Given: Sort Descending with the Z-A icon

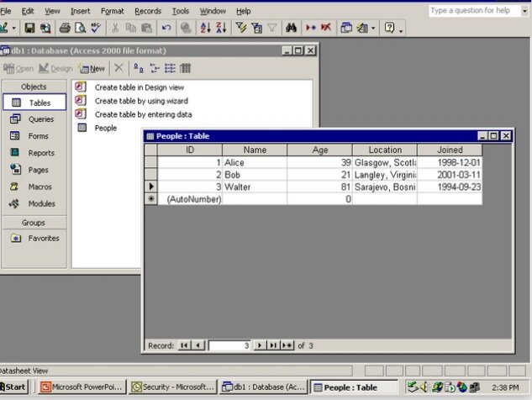Looking at the screenshot, I should pos(221,28).
